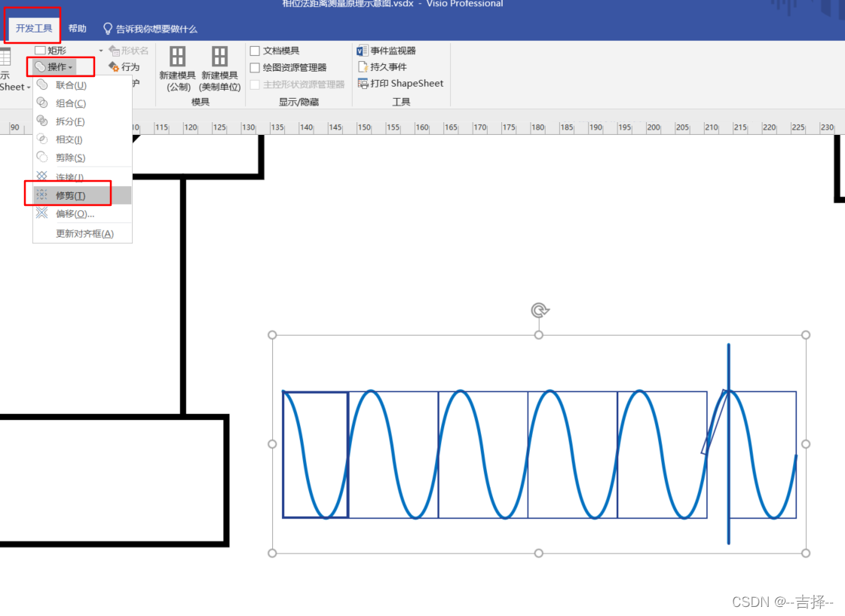
Task: Click 新建模具(美制单位) icon
Action: [219, 56]
